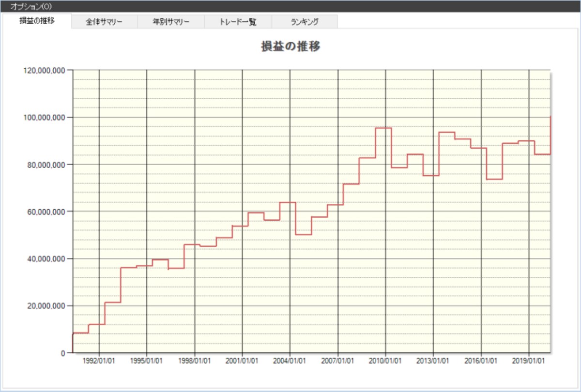Open the 年別サマリー tab
This screenshot has width=581, height=392.
pos(171,22)
